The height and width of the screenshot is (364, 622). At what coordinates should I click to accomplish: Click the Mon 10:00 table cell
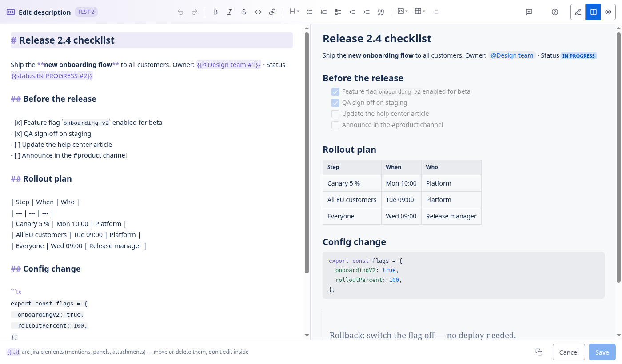(x=401, y=183)
